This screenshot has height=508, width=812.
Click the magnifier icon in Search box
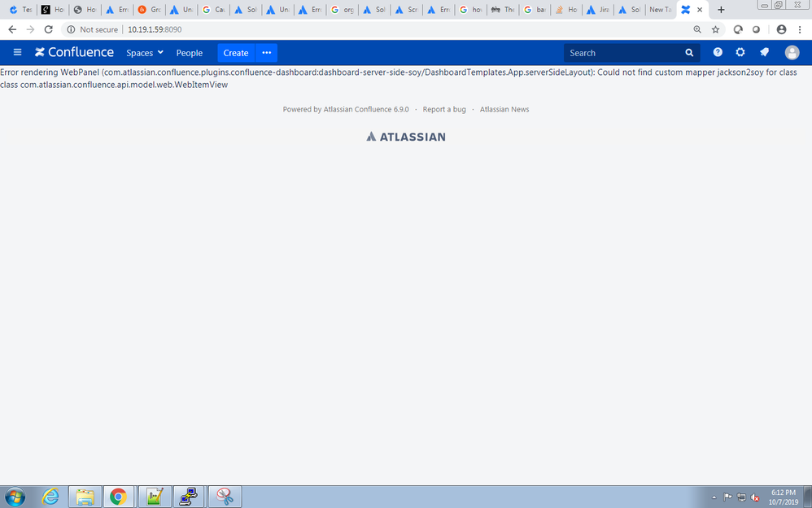tap(689, 53)
